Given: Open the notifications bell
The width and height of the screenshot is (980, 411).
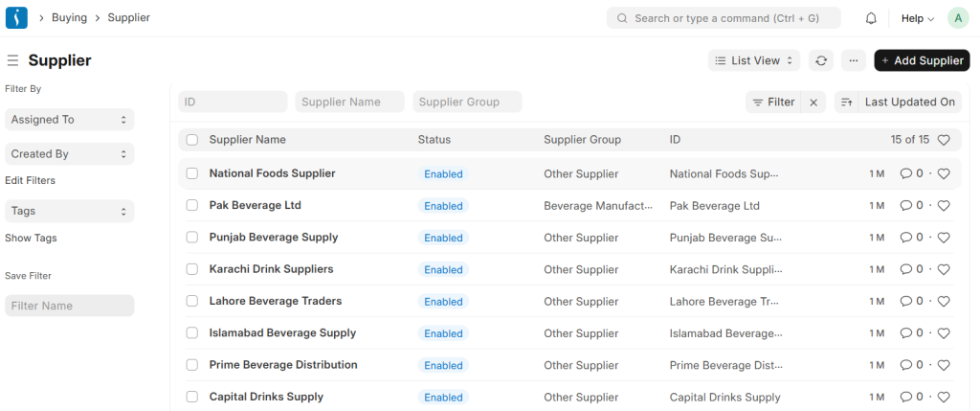Looking at the screenshot, I should (x=871, y=19).
